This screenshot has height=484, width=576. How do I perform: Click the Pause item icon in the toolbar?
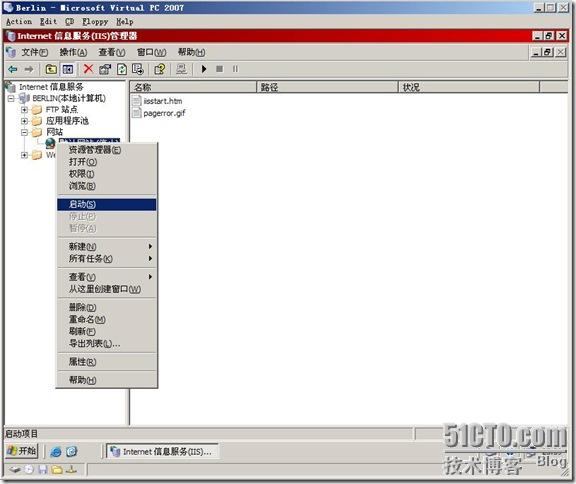pyautogui.click(x=235, y=69)
